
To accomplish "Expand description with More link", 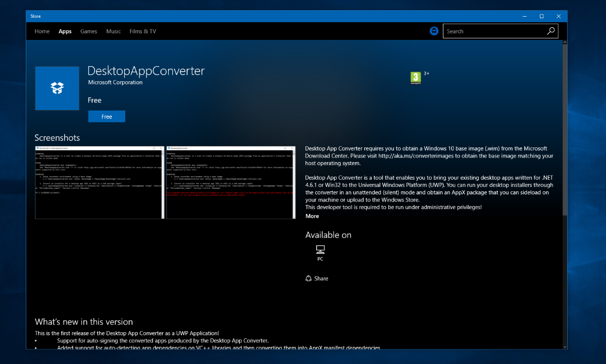I will (x=312, y=216).
